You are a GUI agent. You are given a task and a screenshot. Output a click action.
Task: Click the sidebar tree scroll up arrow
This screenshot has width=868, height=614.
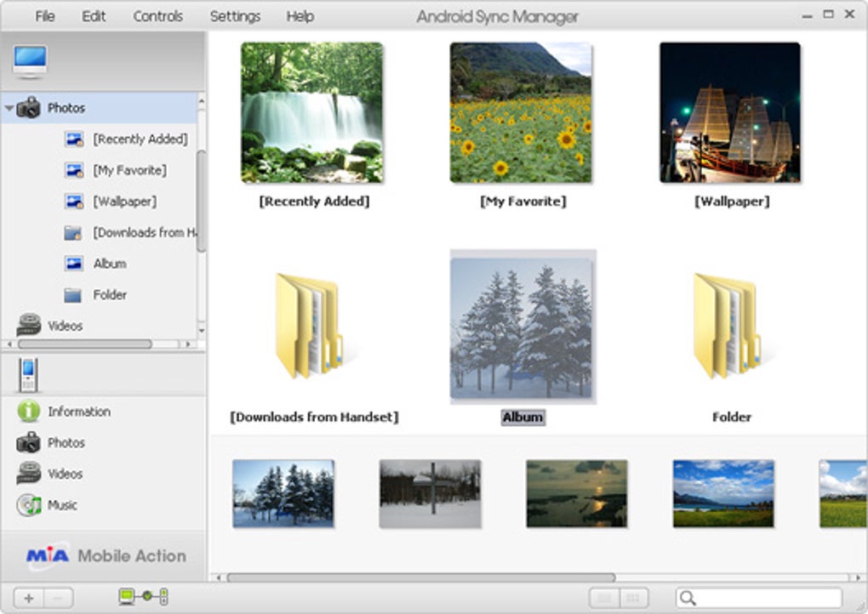pos(202,101)
